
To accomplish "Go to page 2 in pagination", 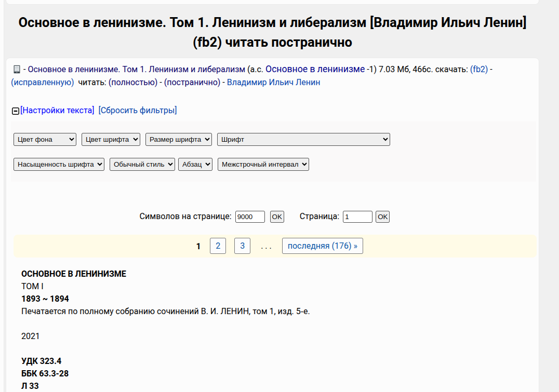I will (218, 246).
